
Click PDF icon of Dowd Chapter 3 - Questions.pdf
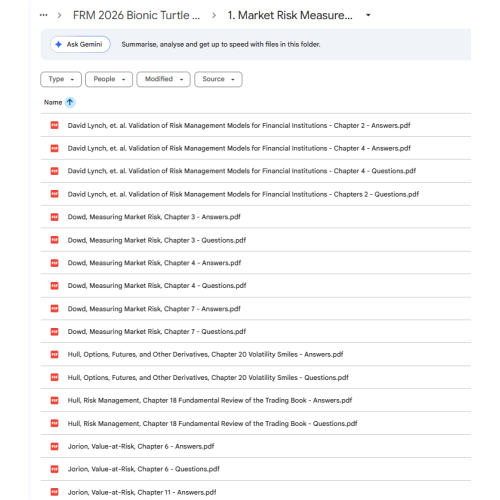coord(55,240)
